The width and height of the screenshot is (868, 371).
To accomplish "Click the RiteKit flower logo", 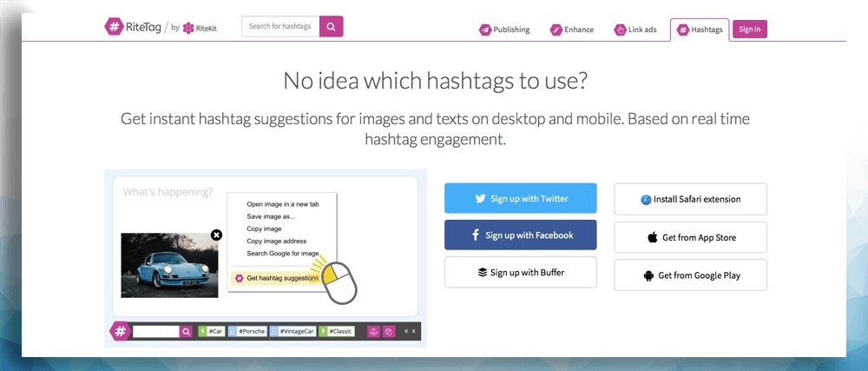I will [x=188, y=28].
